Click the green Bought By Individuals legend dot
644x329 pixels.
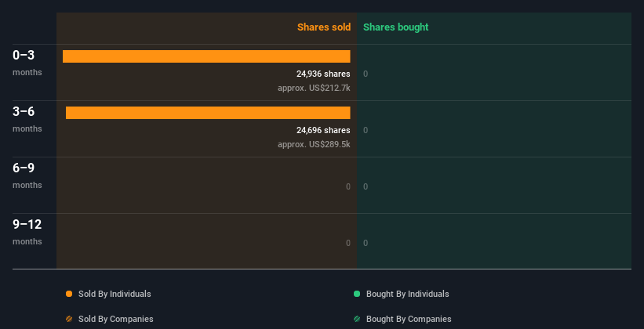357,294
